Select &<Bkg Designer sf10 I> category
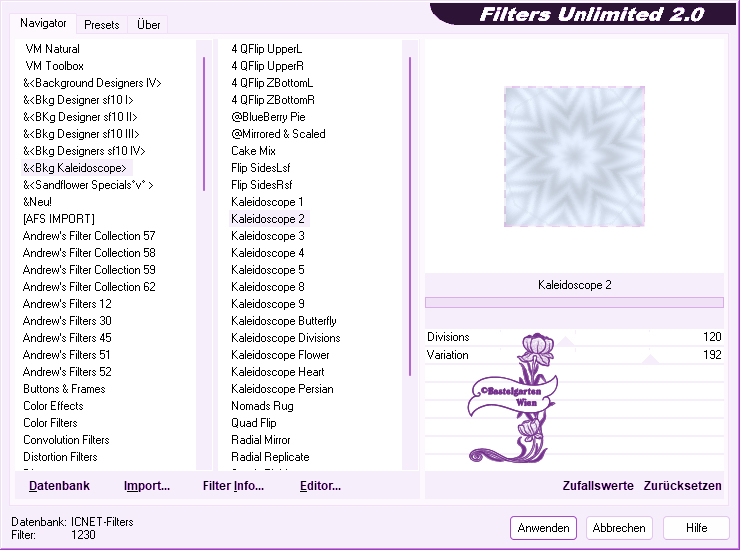This screenshot has width=740, height=550. (78, 100)
